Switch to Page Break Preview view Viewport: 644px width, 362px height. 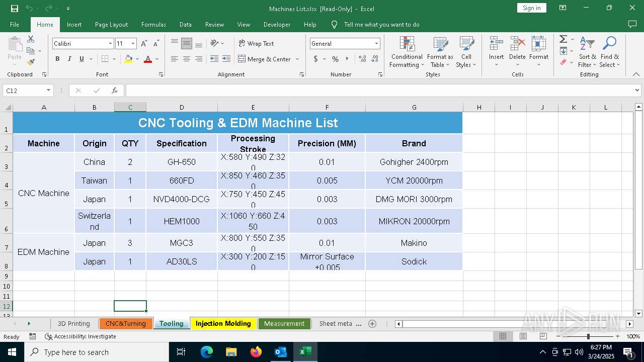(x=543, y=336)
